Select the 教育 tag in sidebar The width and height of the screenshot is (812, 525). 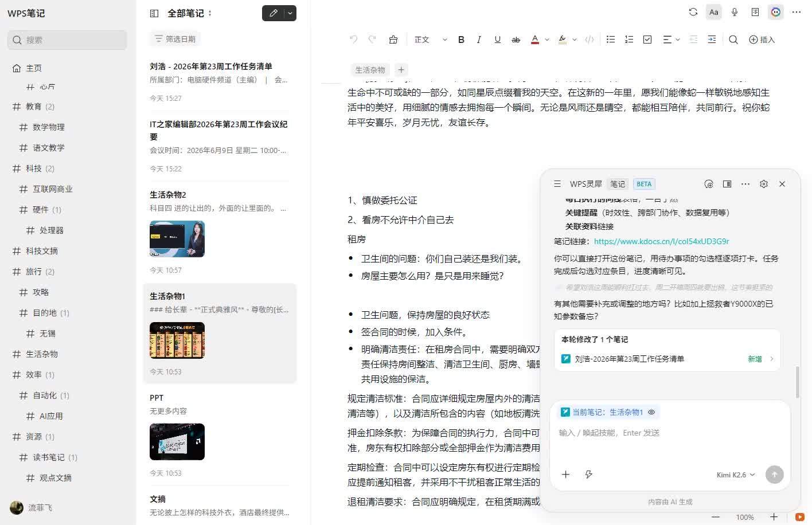click(33, 107)
